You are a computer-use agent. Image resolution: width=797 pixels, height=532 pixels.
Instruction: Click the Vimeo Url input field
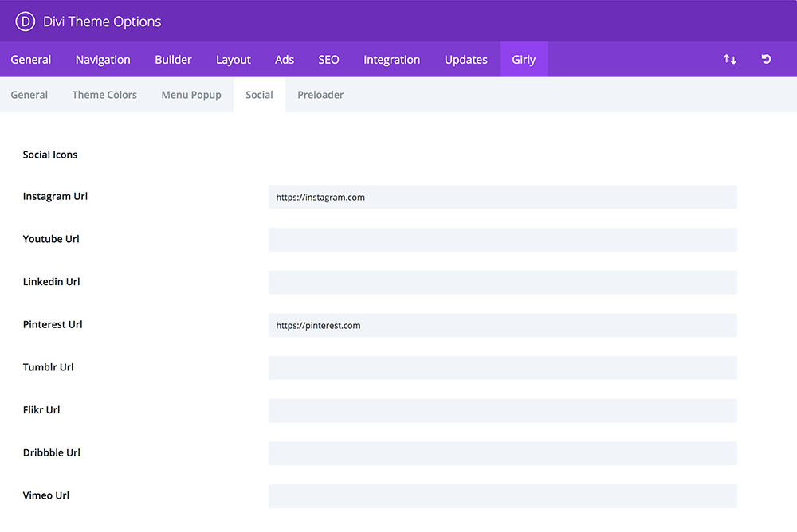(x=502, y=496)
